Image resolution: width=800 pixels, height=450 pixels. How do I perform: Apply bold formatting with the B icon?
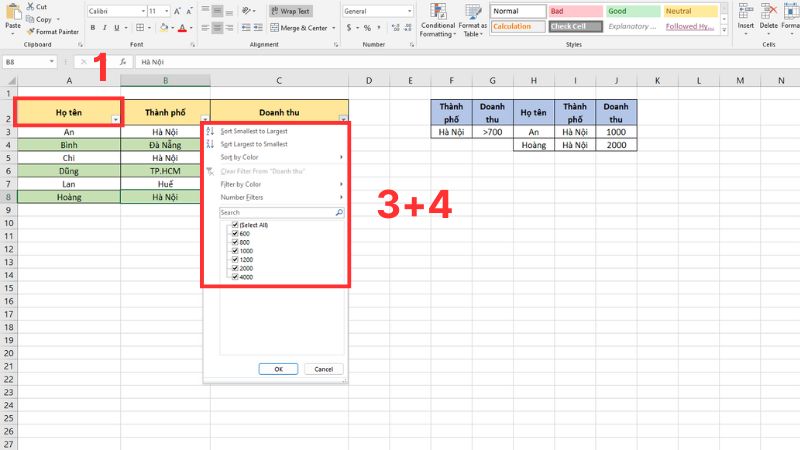(x=92, y=28)
